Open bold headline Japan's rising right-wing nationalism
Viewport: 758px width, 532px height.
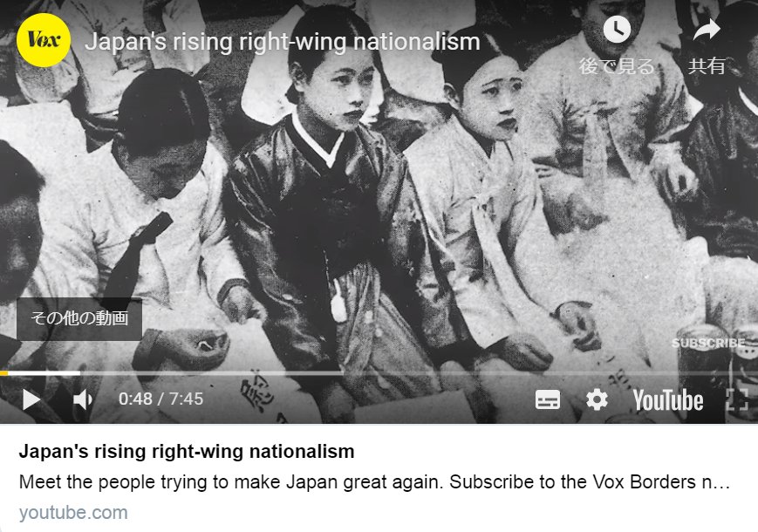[x=187, y=451]
